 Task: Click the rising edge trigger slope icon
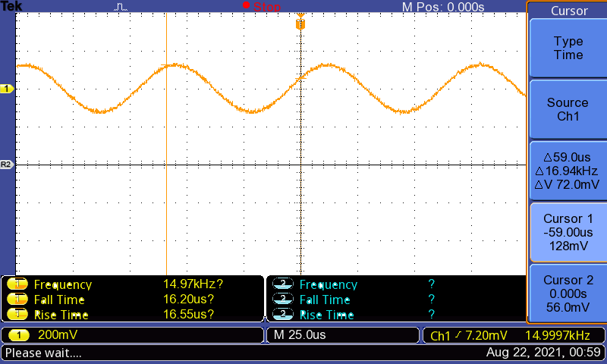458,335
